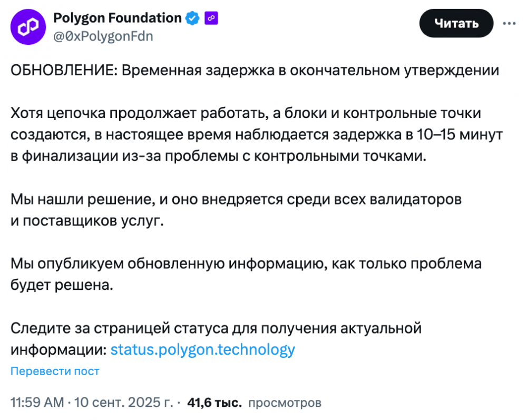This screenshot has width=527, height=420.
Task: Click the purple Polygon affiliate badge
Action: click(211, 18)
